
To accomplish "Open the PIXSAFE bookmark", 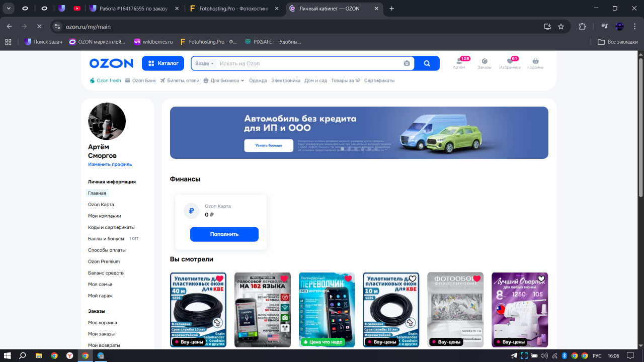I will click(x=273, y=42).
